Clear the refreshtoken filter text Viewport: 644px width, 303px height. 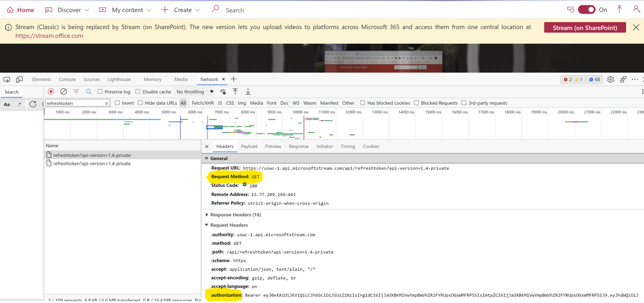tap(107, 103)
